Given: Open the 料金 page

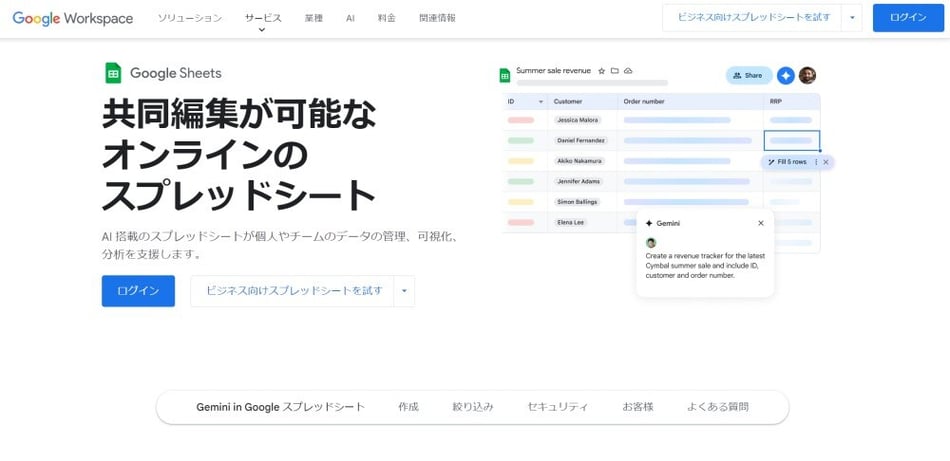Looking at the screenshot, I should 387,18.
